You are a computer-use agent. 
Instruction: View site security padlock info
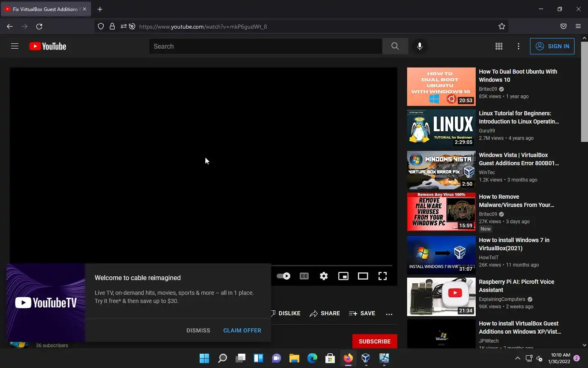112,27
